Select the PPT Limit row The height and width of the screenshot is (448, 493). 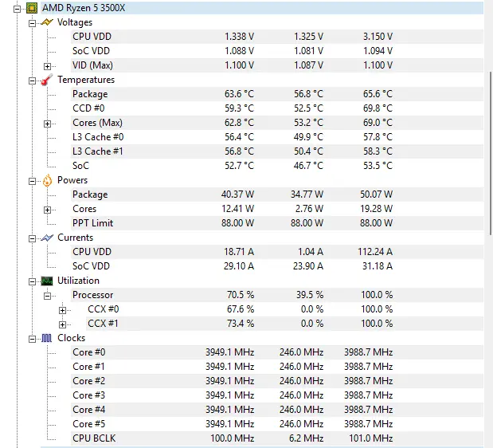point(277,223)
